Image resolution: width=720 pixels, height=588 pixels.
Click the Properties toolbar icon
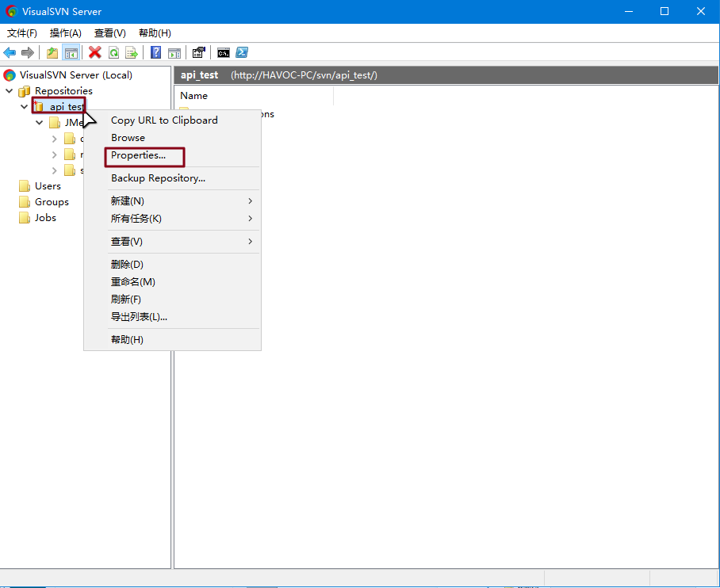[198, 53]
